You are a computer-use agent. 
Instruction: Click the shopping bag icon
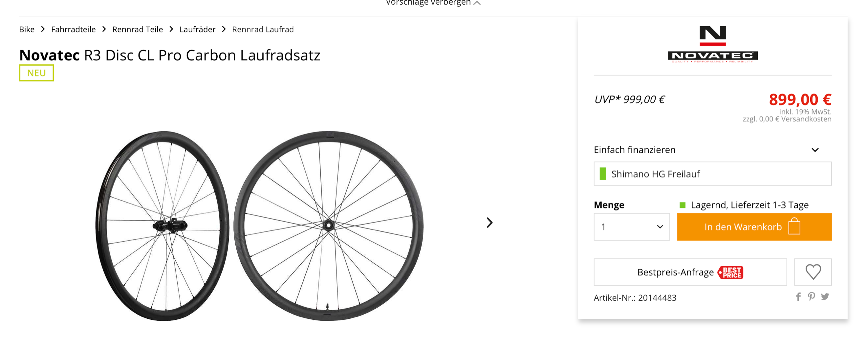pos(794,226)
